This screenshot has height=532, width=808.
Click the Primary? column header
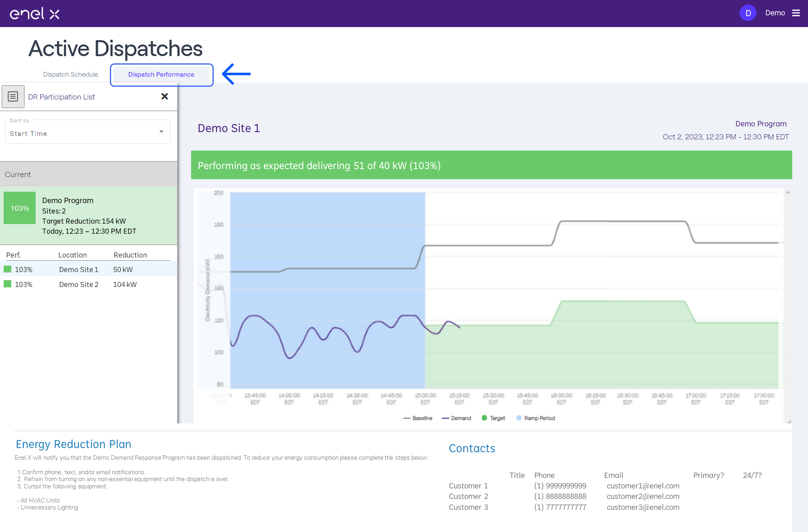click(709, 475)
